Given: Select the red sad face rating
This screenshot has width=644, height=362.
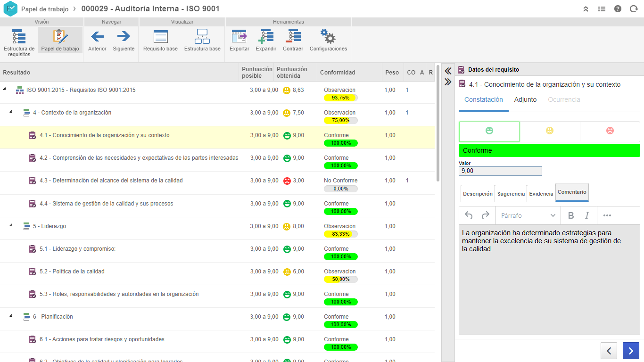Looking at the screenshot, I should click(x=610, y=132).
